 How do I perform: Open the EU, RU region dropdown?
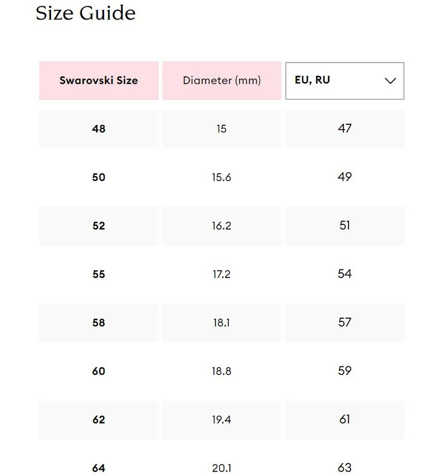click(345, 81)
